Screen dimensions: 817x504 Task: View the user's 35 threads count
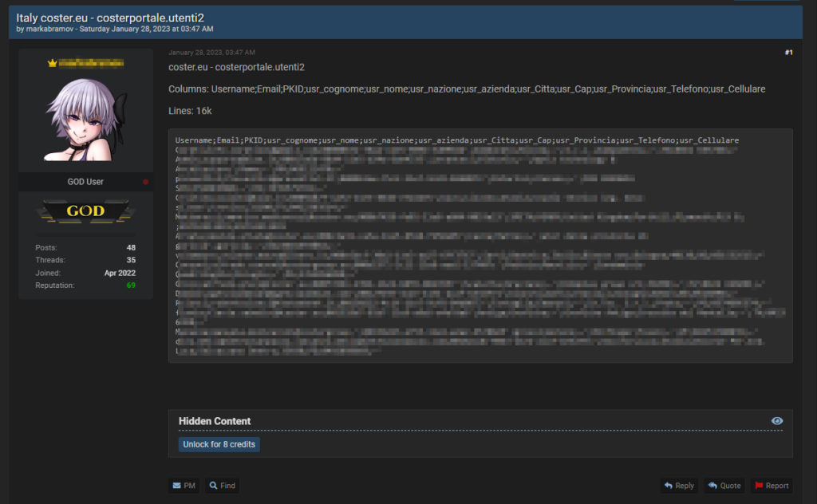click(130, 260)
